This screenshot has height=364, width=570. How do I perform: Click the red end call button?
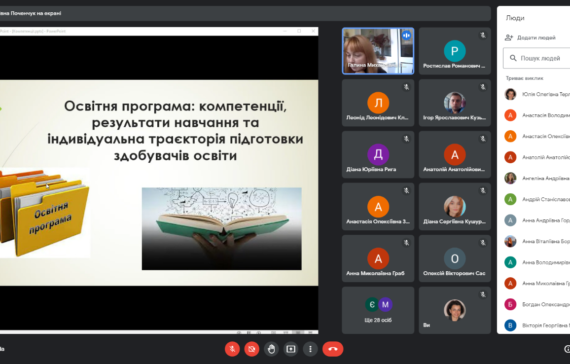tap(333, 349)
